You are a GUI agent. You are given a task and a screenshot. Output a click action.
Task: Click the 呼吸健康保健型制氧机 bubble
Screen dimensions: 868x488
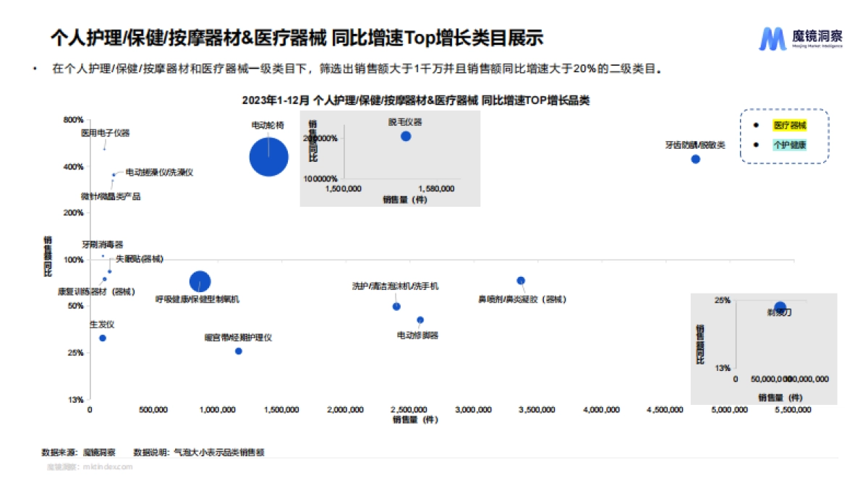tap(200, 281)
